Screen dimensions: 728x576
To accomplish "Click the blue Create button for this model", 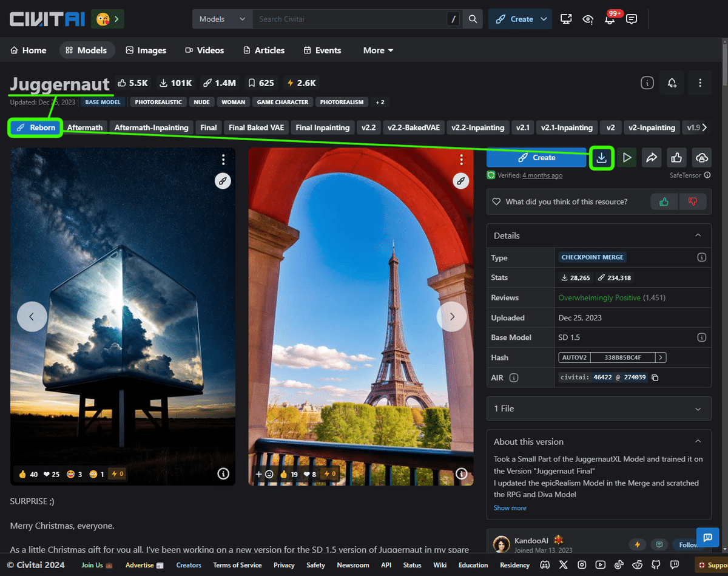I will pyautogui.click(x=537, y=158).
